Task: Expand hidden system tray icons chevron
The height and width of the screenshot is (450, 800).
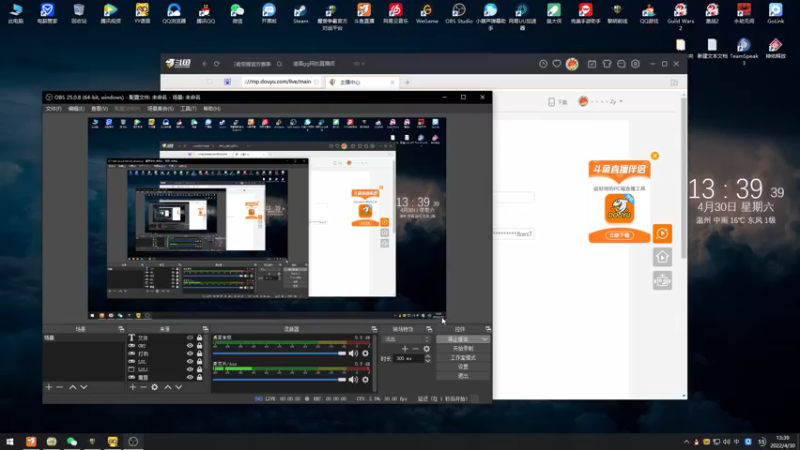Action: [x=686, y=442]
